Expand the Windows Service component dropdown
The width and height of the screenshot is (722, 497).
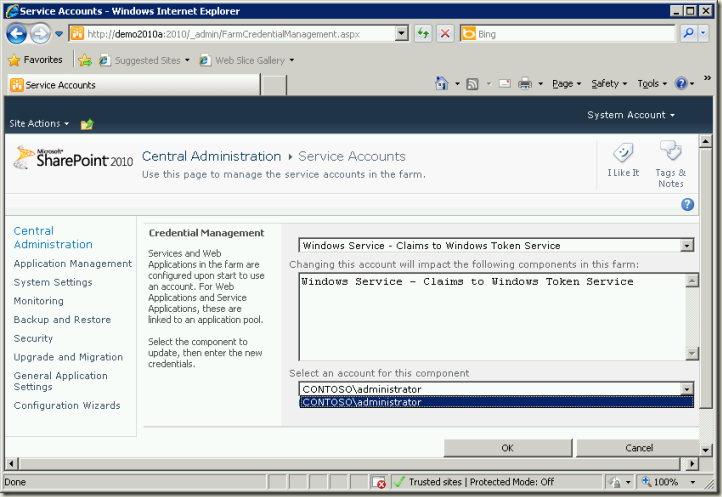point(687,246)
